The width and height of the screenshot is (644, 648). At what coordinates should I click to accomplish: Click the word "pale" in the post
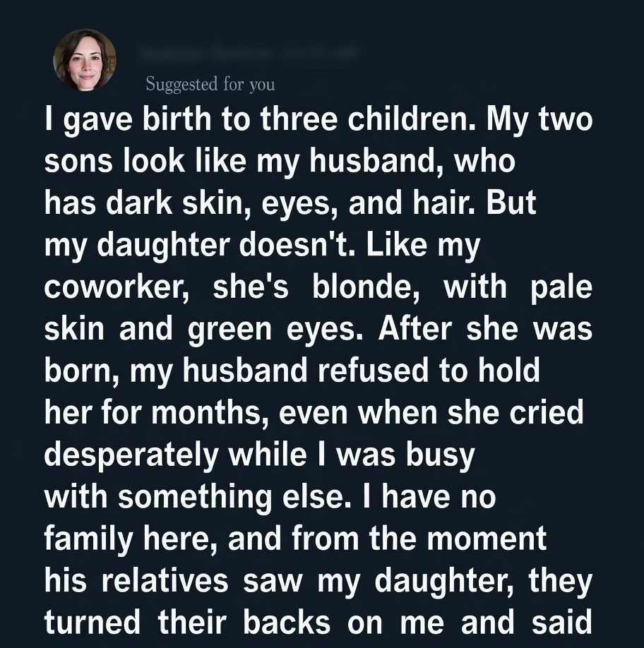coord(560,288)
